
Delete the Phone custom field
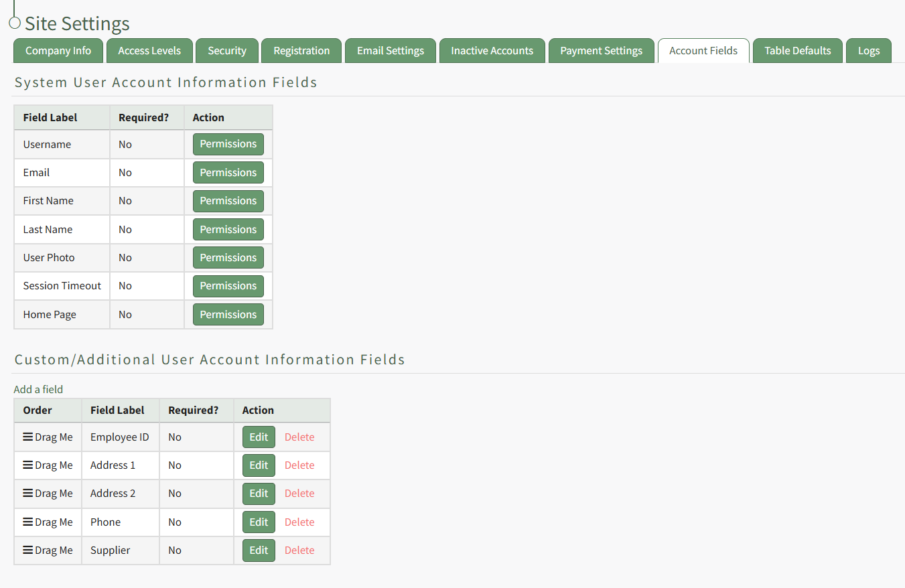pos(299,522)
